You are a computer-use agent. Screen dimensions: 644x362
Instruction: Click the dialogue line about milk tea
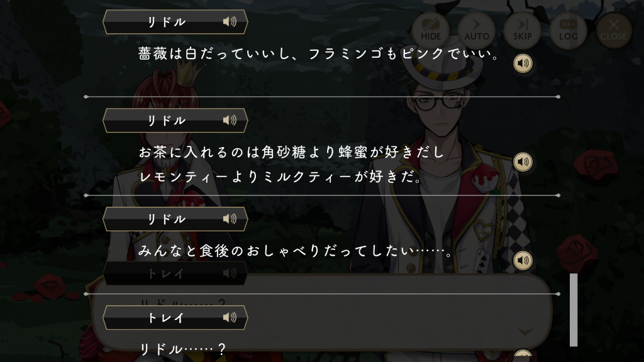[280, 177]
